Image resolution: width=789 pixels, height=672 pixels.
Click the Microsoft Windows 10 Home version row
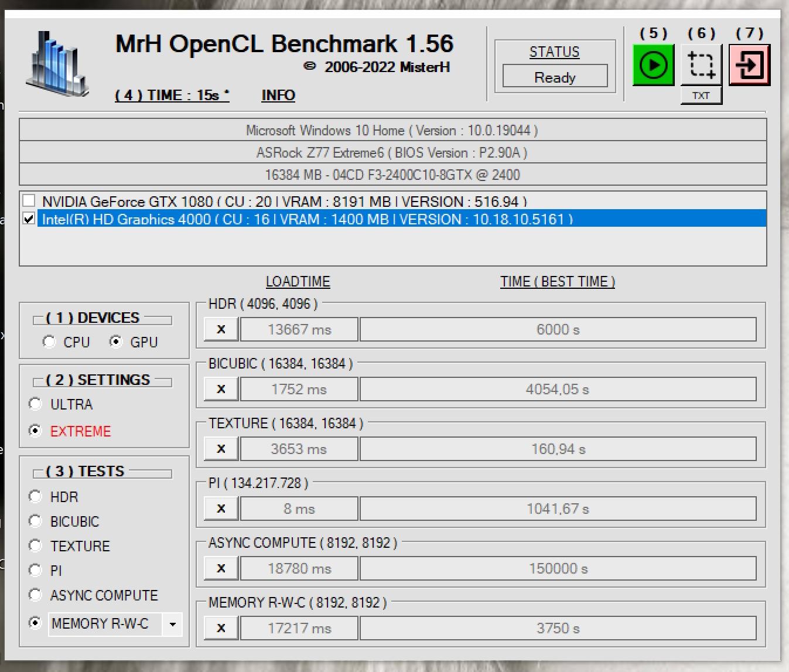[392, 130]
